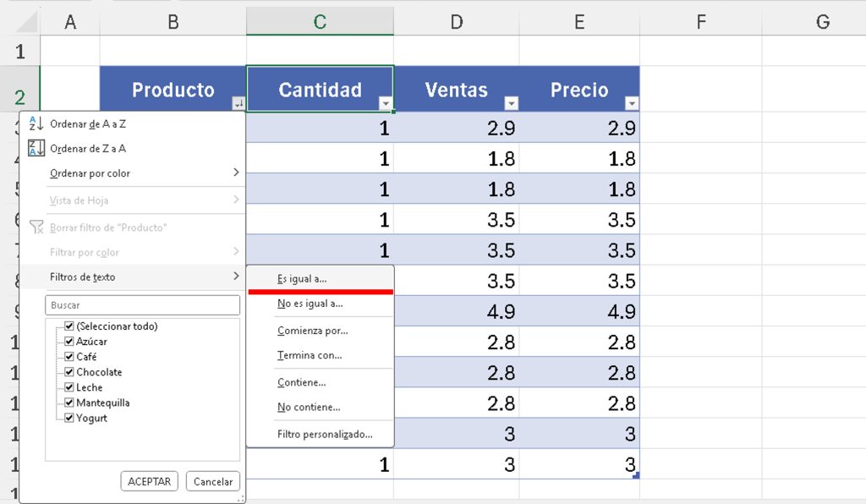Open 'Filtro personalizado...' option
This screenshot has width=866, height=504.
coord(324,434)
